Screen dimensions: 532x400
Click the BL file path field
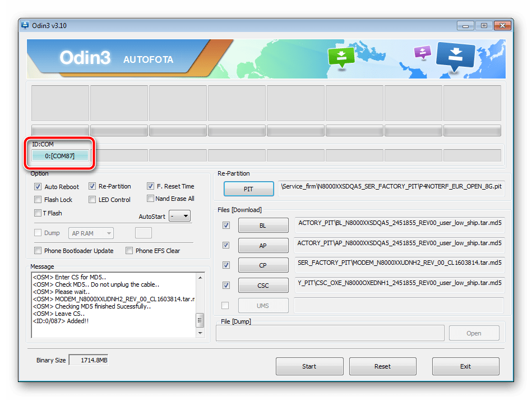click(400, 225)
